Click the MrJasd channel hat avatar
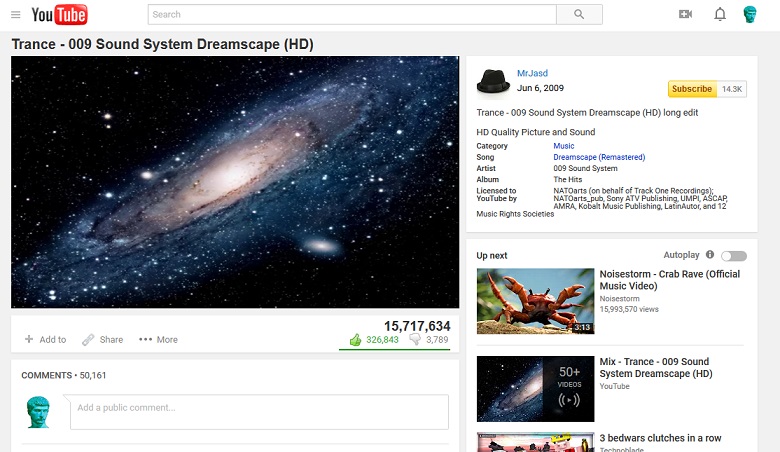The image size is (780, 452). (493, 81)
